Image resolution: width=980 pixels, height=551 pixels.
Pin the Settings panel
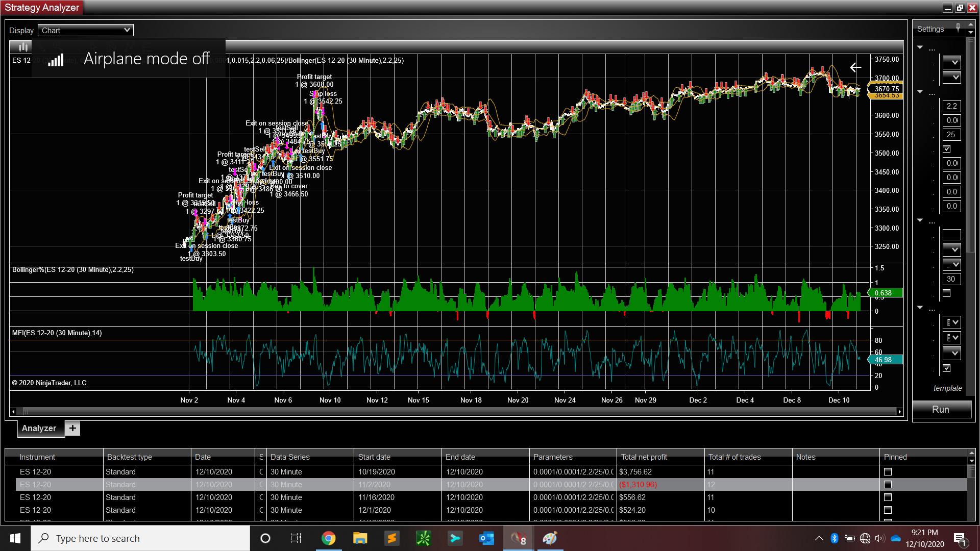(958, 28)
